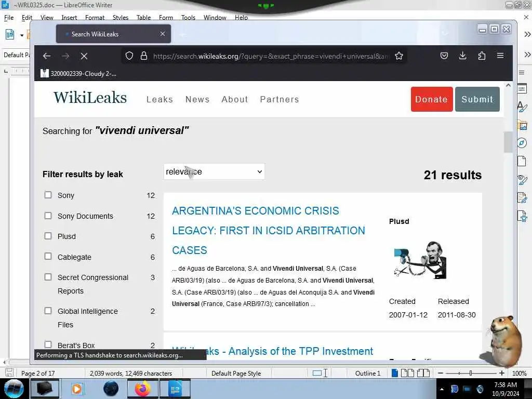Expand Writer formatting toolbar overflow chevron
The height and width of the screenshot is (399, 532).
[x=527, y=55]
